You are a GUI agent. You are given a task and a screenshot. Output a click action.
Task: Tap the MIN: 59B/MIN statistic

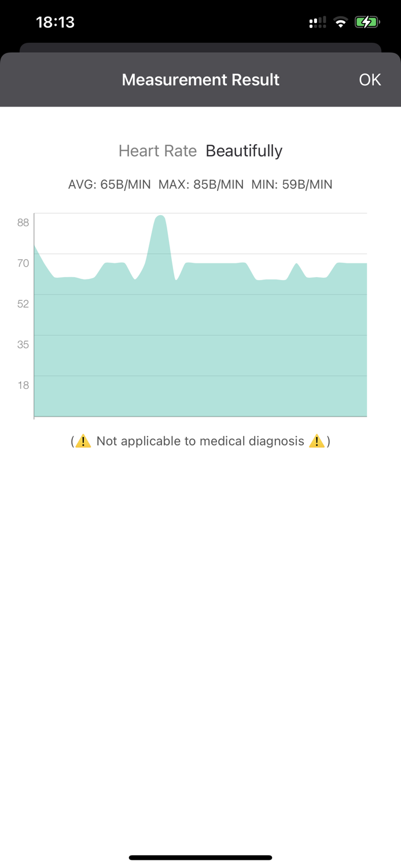pos(292,184)
